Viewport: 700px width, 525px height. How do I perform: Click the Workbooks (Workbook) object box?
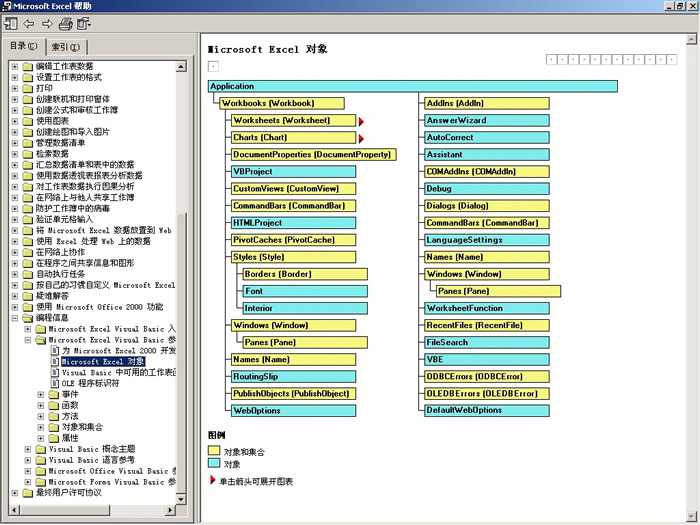coord(282,103)
